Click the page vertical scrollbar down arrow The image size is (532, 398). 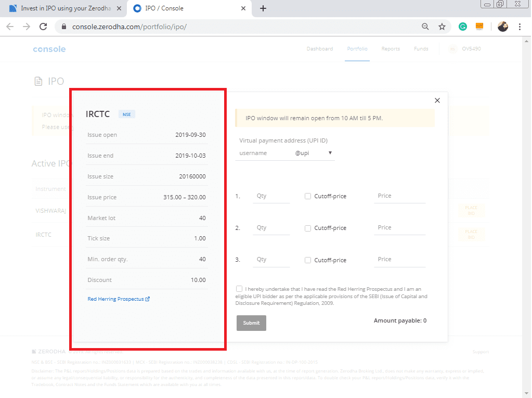click(526, 394)
